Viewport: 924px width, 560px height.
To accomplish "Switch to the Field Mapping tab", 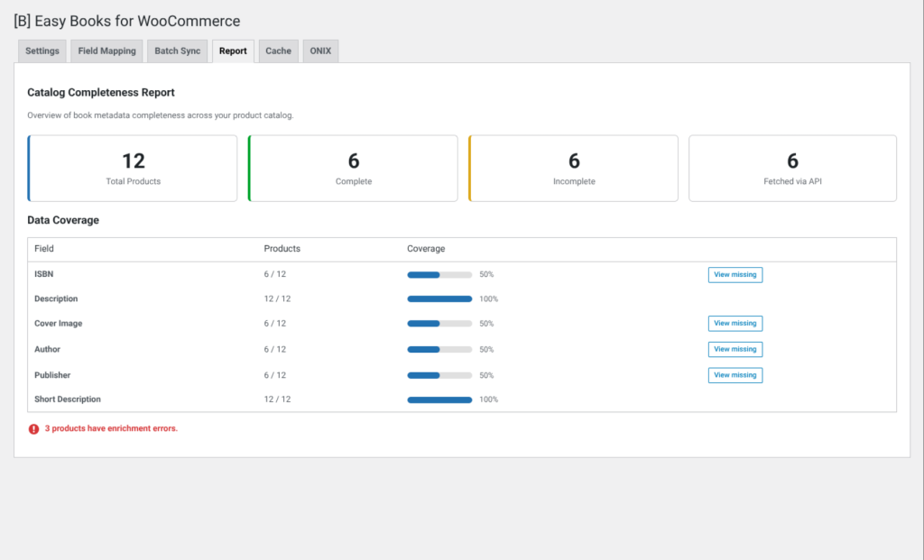I will pyautogui.click(x=106, y=51).
